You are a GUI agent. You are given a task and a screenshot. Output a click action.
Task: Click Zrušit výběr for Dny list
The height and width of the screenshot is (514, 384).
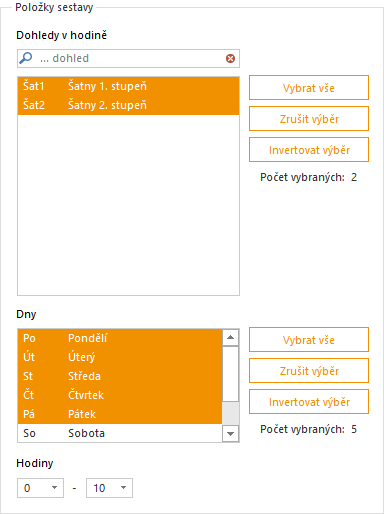309,371
